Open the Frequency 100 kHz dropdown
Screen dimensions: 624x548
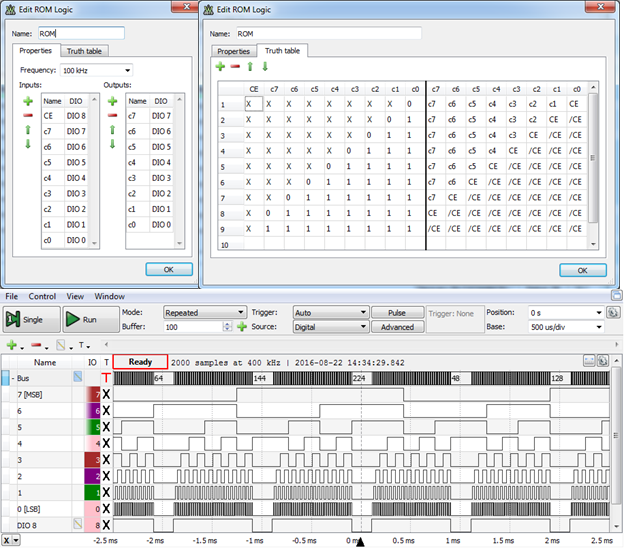click(x=96, y=70)
